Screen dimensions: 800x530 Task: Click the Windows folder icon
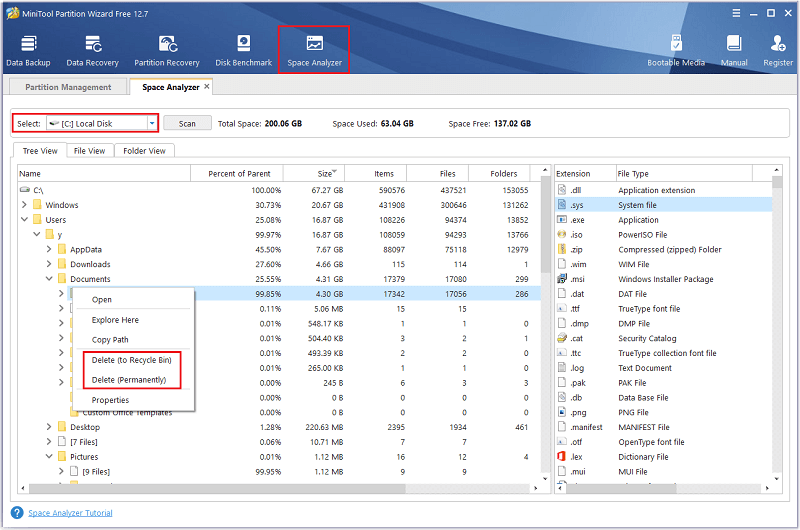point(37,205)
